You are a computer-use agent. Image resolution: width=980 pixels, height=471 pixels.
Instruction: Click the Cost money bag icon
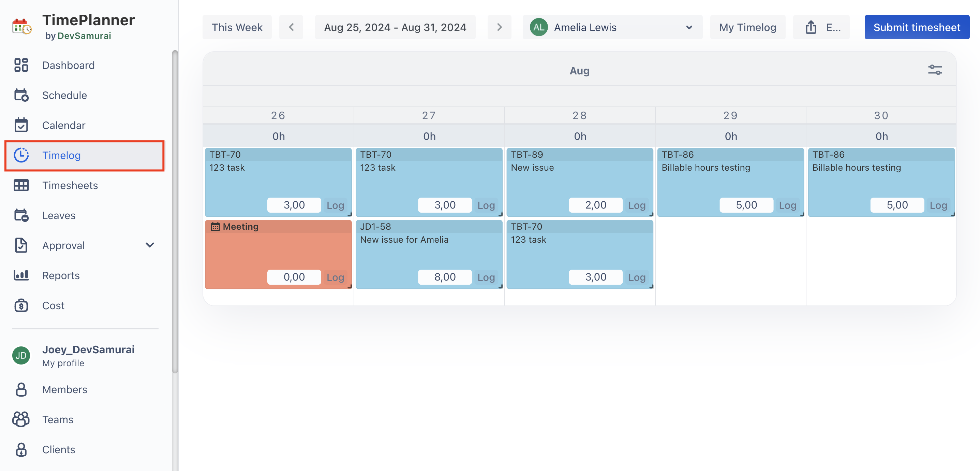coord(21,305)
